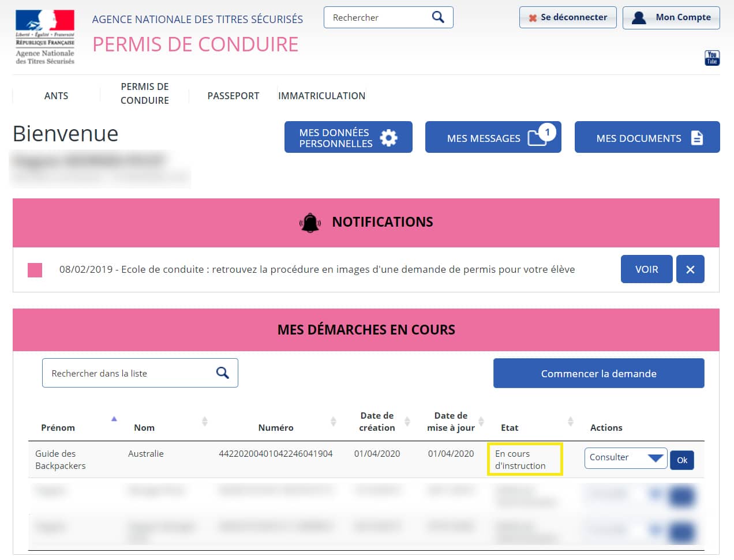Sort the table by Date de création
This screenshot has width=734, height=560.
pos(407,422)
